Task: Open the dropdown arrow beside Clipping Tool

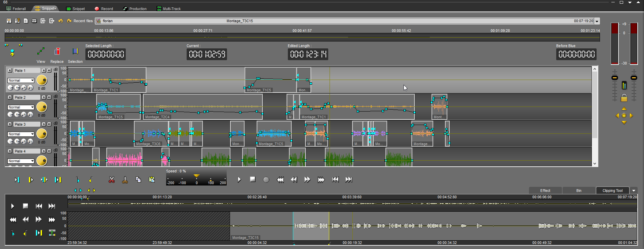Action: pos(634,191)
